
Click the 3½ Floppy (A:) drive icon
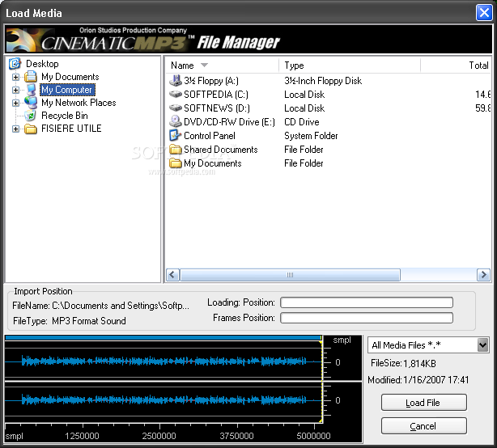pos(176,81)
